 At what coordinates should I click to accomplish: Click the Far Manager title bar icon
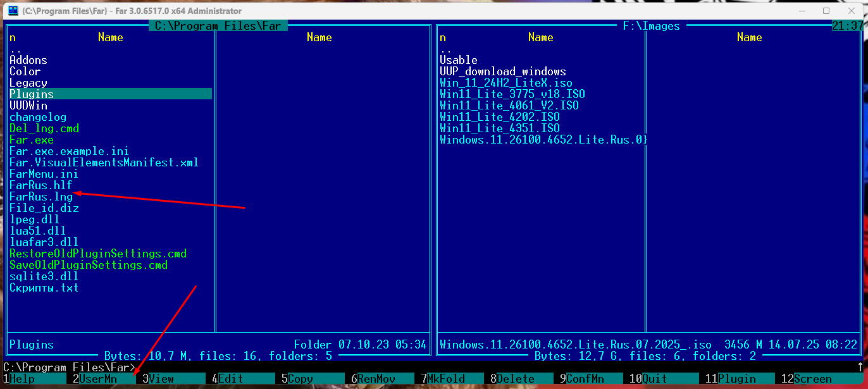tap(13, 11)
